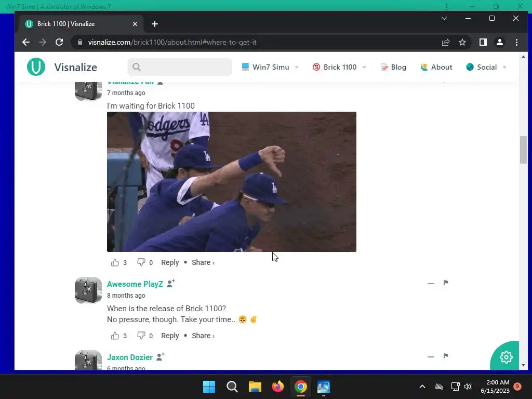Expand the Brick 1100 menu
This screenshot has height=399, width=532.
tap(339, 67)
